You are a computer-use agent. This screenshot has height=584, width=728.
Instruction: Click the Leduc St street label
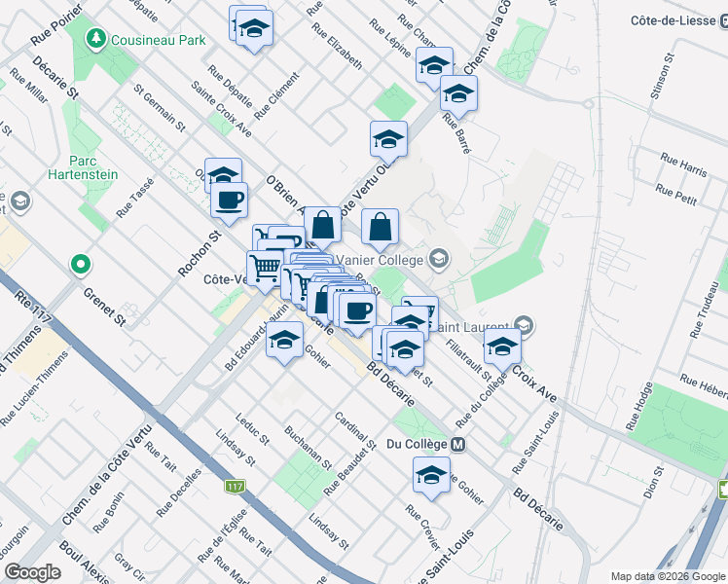(x=252, y=430)
